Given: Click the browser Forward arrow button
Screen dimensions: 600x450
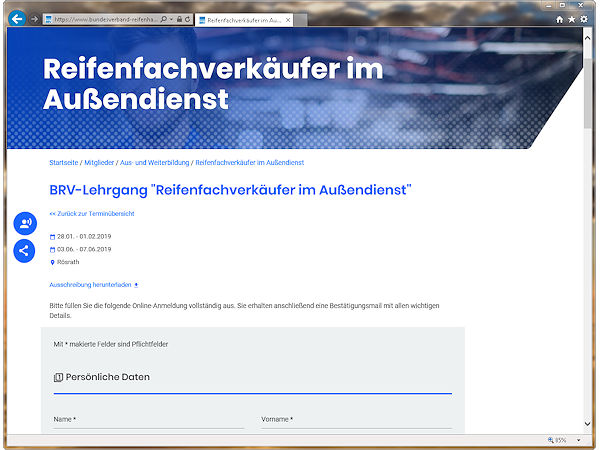Looking at the screenshot, I should [35, 19].
